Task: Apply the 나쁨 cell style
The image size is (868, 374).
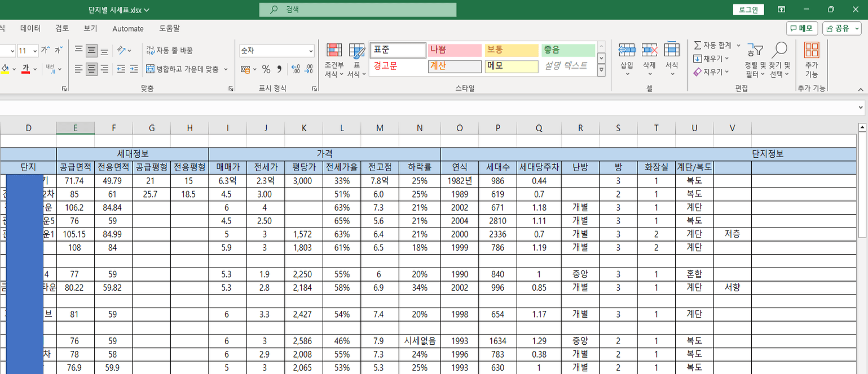Action: click(x=455, y=50)
